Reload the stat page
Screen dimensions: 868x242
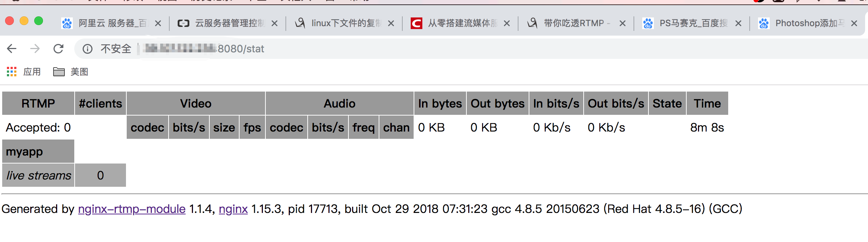(x=59, y=49)
